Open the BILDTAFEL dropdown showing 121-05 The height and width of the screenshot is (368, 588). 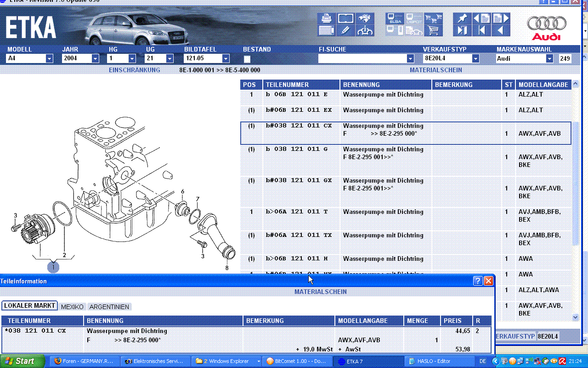click(x=226, y=59)
